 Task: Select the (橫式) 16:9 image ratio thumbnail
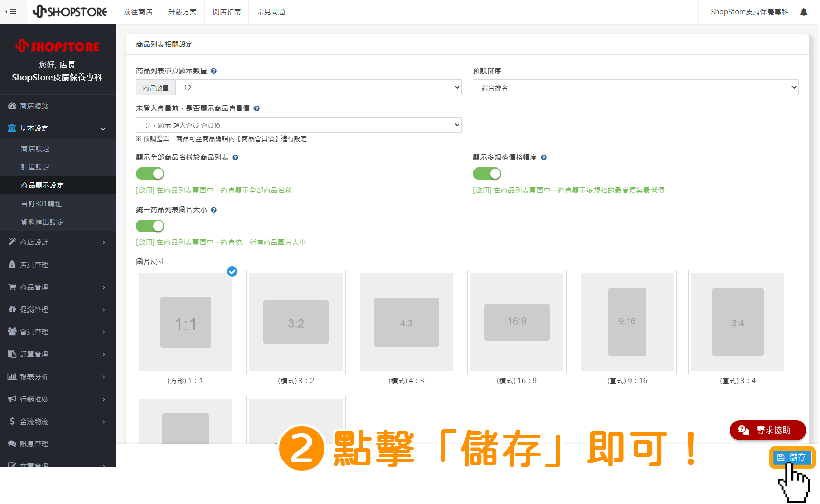517,322
